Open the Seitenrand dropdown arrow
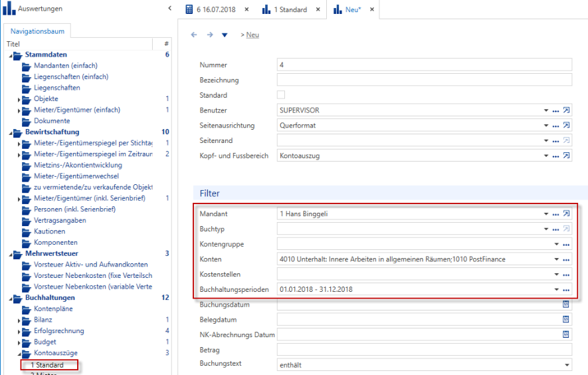The height and width of the screenshot is (375, 588). (546, 141)
